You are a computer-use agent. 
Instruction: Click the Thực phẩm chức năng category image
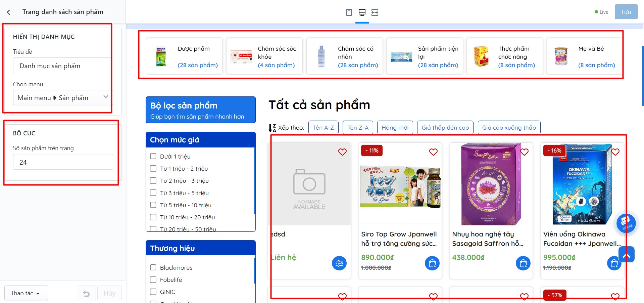481,56
